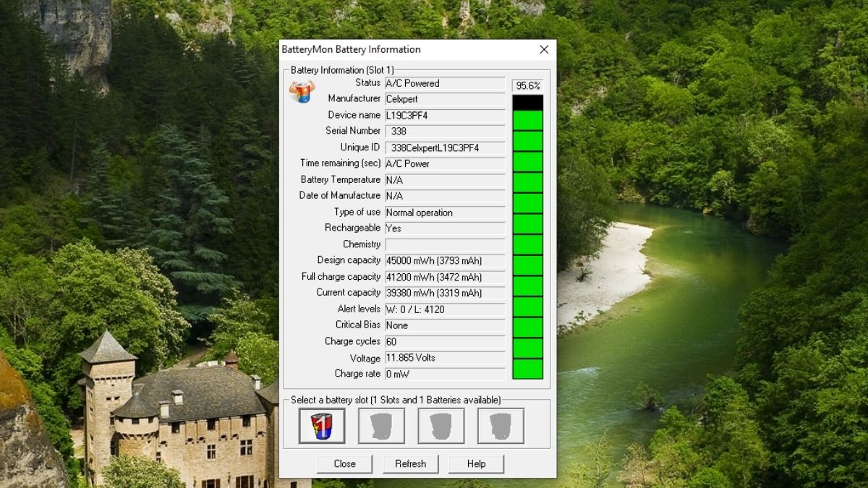Click the 'Voltage' label

coord(365,358)
